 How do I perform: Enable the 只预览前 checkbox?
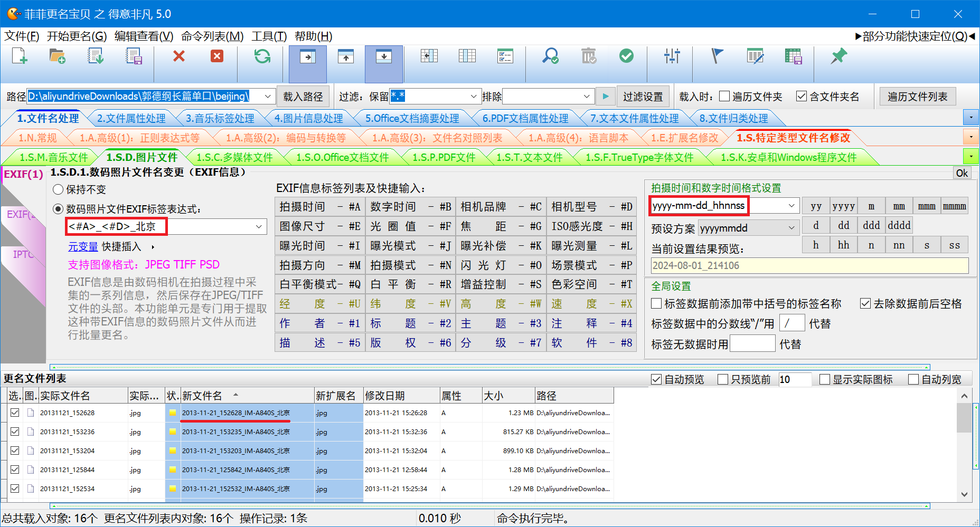pos(723,379)
